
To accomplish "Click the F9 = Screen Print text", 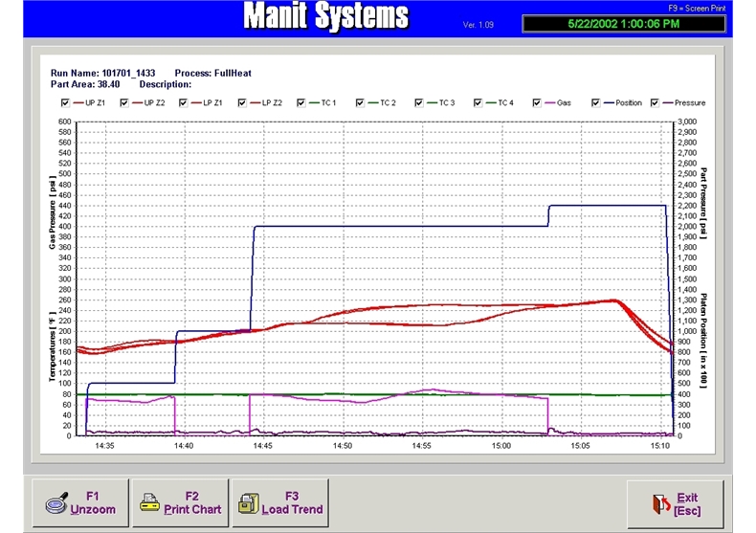I will 697,9.
